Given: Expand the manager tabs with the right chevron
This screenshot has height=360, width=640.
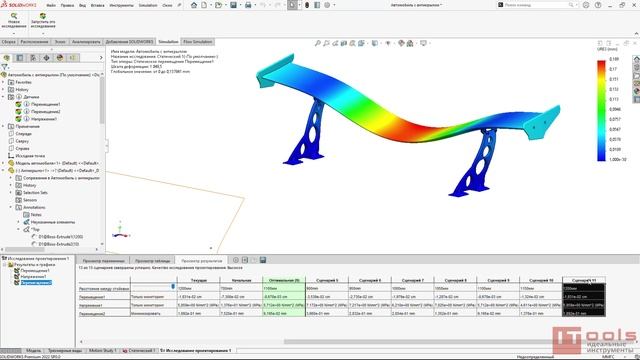Looking at the screenshot, I should 101,58.
